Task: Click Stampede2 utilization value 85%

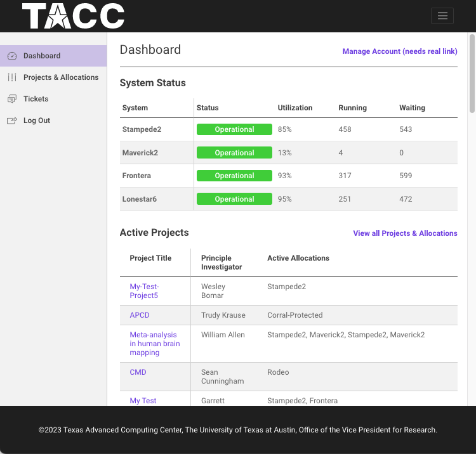Action: point(285,129)
